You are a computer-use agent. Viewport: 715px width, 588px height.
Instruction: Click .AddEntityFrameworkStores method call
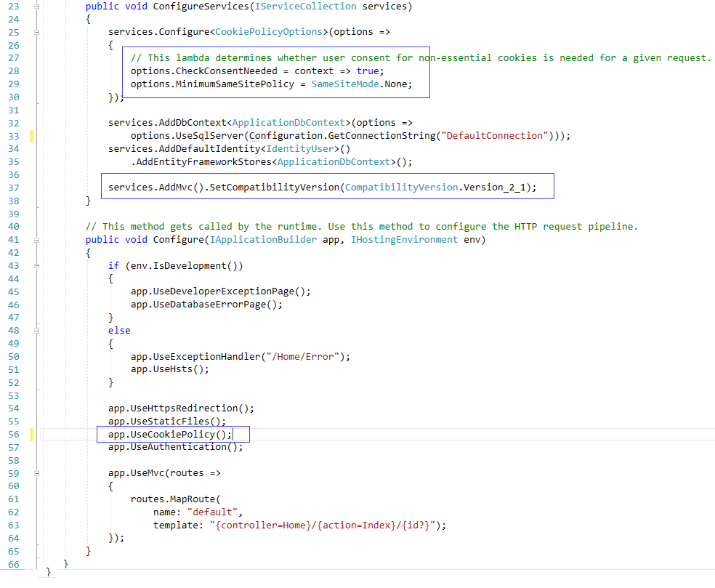201,162
